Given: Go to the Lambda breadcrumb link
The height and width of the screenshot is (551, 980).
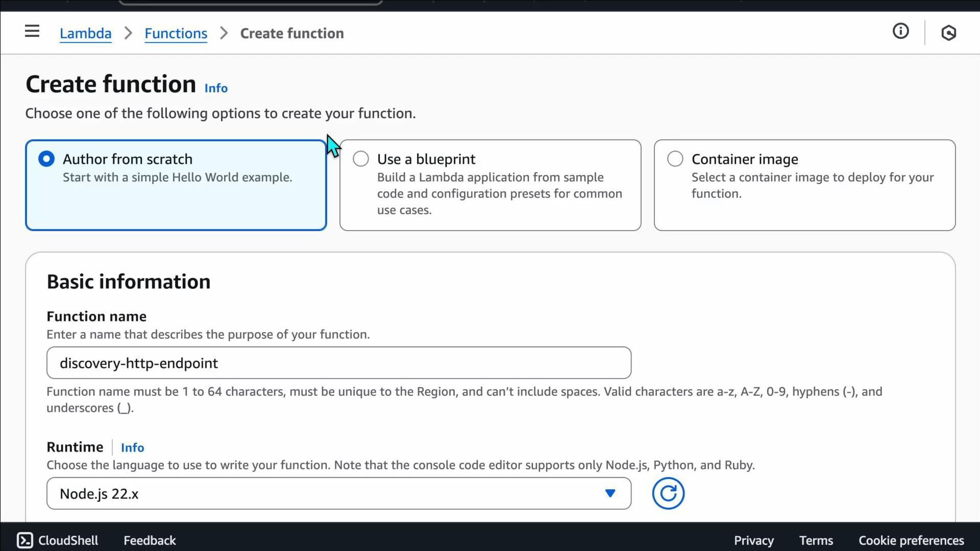Looking at the screenshot, I should coord(86,33).
